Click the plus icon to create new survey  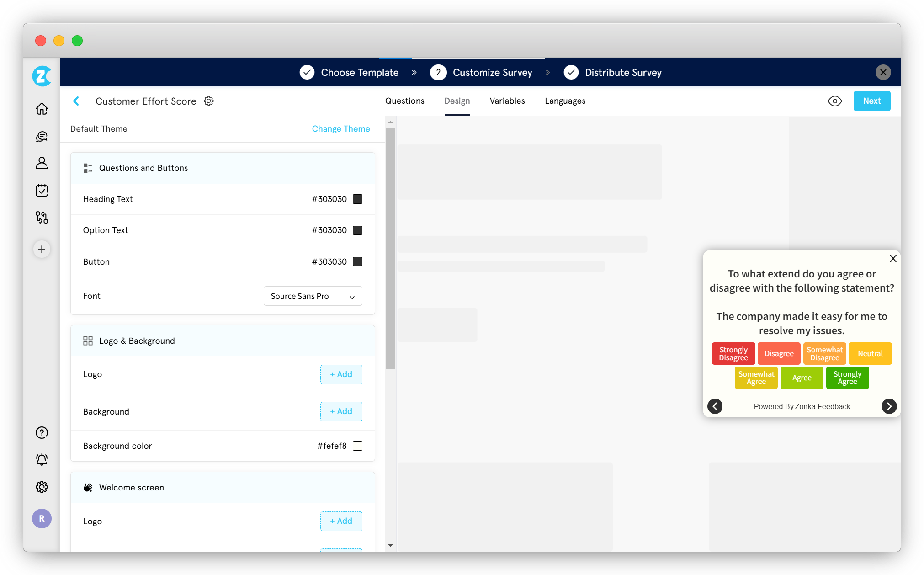tap(42, 249)
